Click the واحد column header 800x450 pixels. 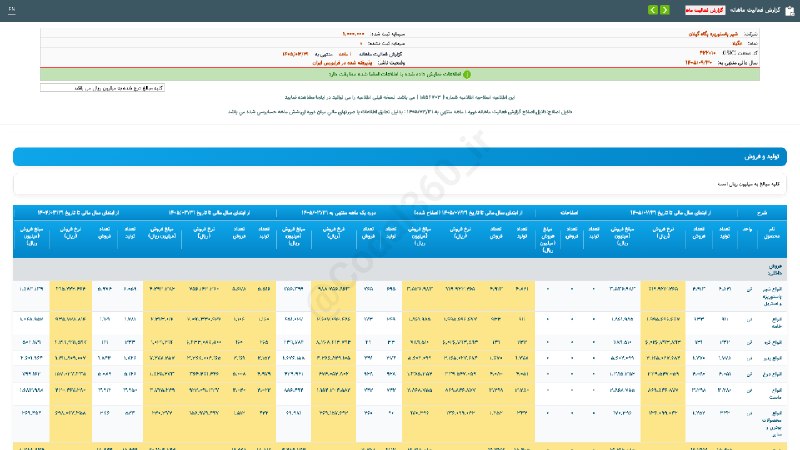point(747,230)
